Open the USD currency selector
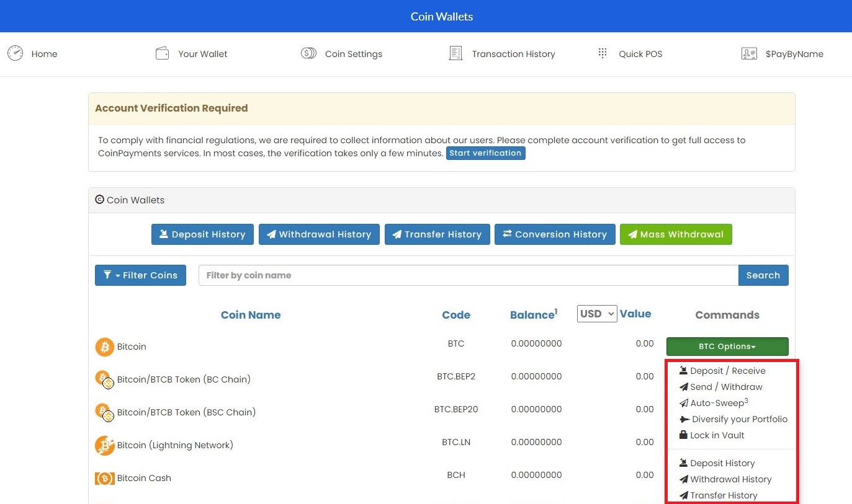 (x=596, y=314)
